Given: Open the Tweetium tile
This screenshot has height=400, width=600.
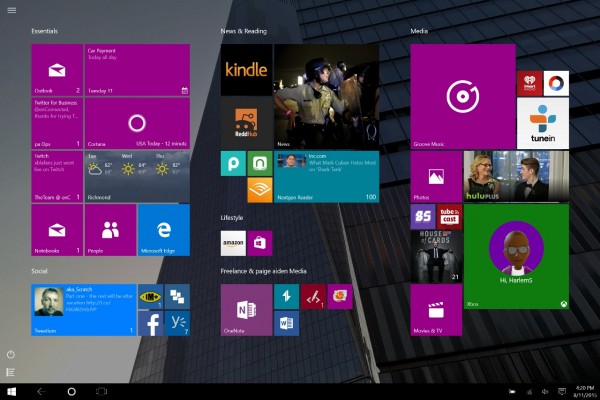Looking at the screenshot, I should (x=84, y=310).
